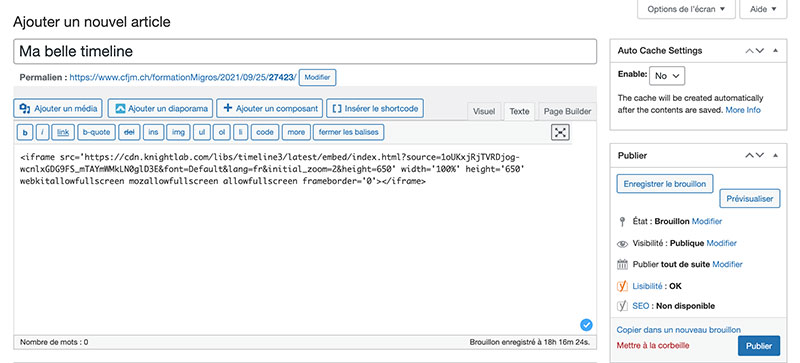Insert a link with the link quicktag
Screen dimensions: 800x363
click(63, 132)
